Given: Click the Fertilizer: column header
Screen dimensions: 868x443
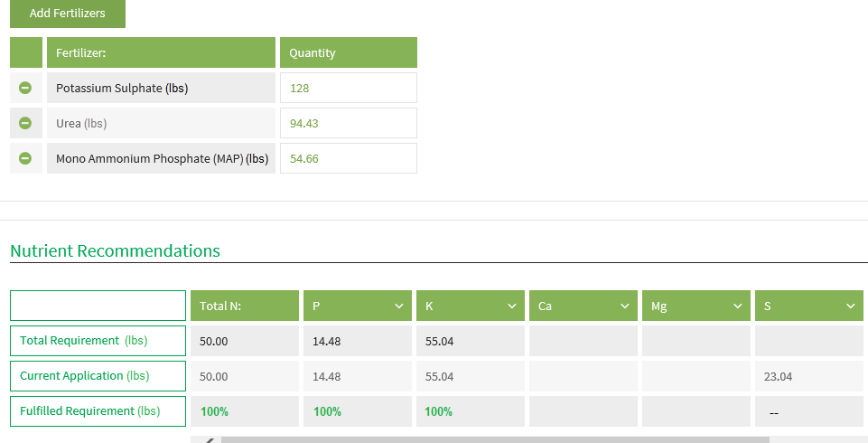Looking at the screenshot, I should 161,52.
